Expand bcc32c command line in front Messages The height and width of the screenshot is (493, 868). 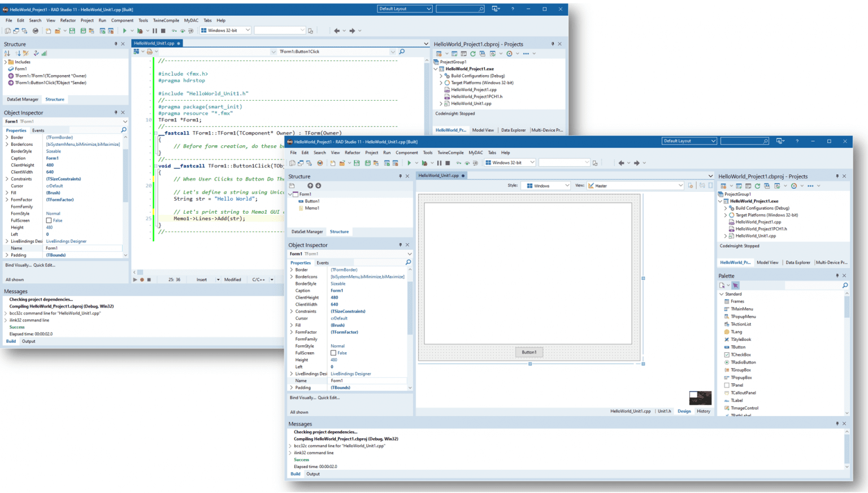click(x=290, y=446)
